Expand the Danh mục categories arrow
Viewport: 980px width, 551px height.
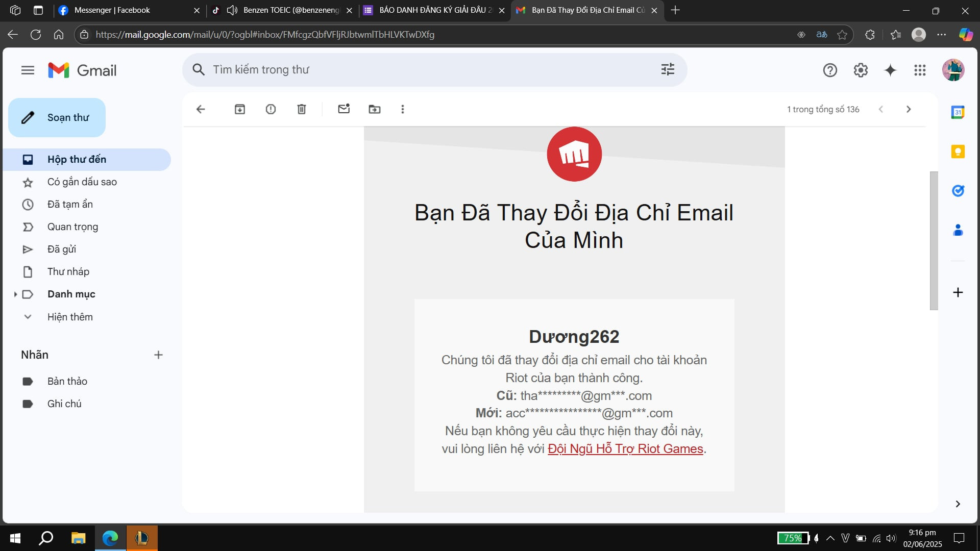pyautogui.click(x=15, y=294)
